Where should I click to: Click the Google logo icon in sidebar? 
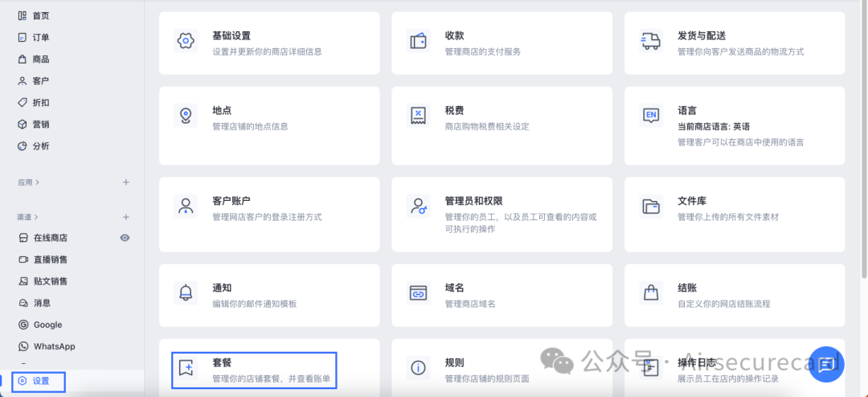point(23,325)
